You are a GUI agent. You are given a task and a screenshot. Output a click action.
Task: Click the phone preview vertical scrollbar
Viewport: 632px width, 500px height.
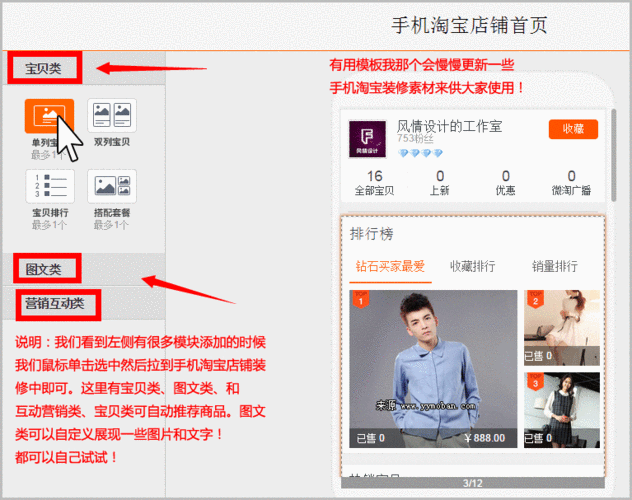pyautogui.click(x=614, y=155)
